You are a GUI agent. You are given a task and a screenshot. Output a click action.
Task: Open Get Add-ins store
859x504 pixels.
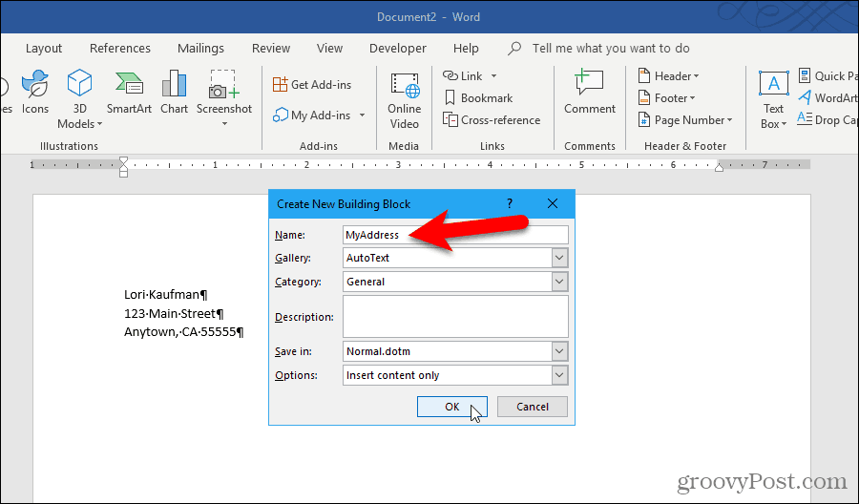pyautogui.click(x=312, y=84)
